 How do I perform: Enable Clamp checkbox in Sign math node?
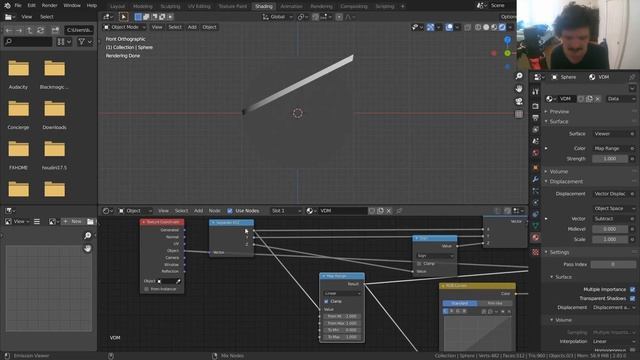(419, 264)
